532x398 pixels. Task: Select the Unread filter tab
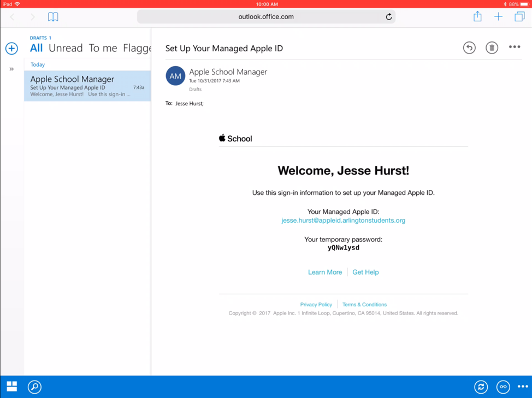coord(66,48)
